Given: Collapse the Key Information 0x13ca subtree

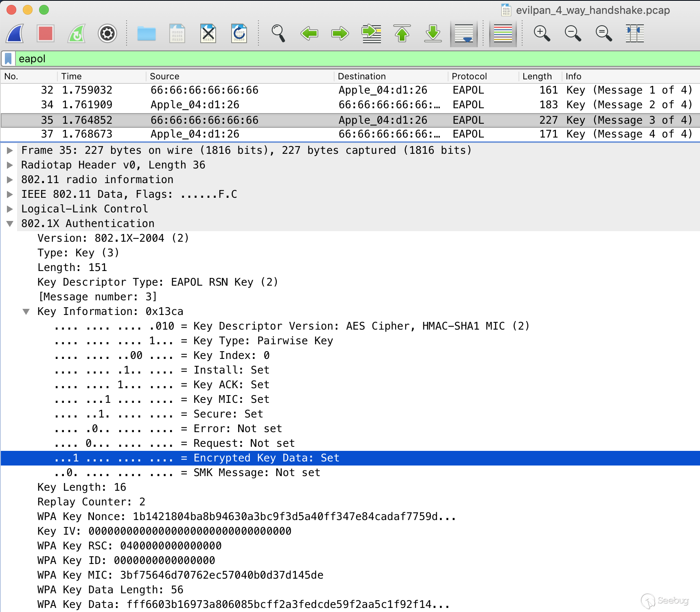Looking at the screenshot, I should pyautogui.click(x=26, y=312).
